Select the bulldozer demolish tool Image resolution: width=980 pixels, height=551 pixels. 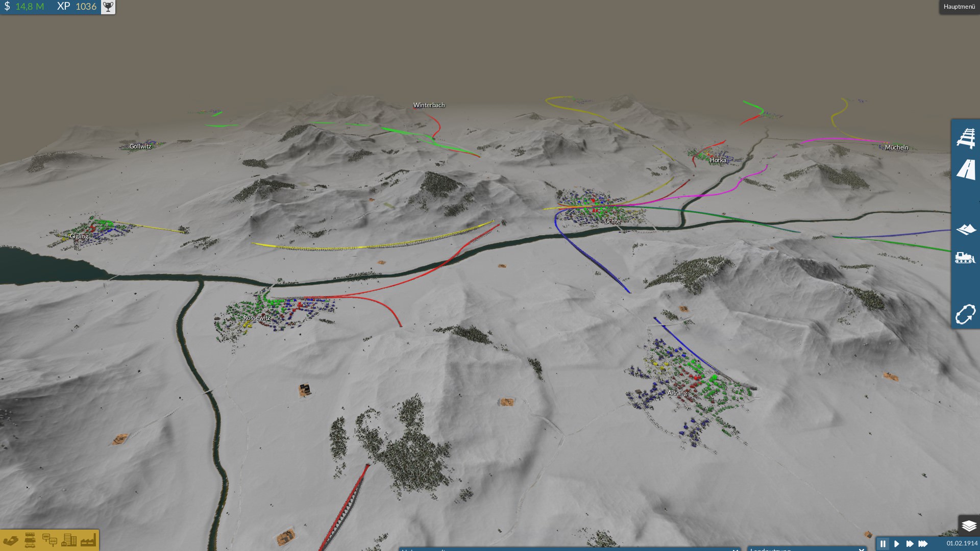coord(965,258)
